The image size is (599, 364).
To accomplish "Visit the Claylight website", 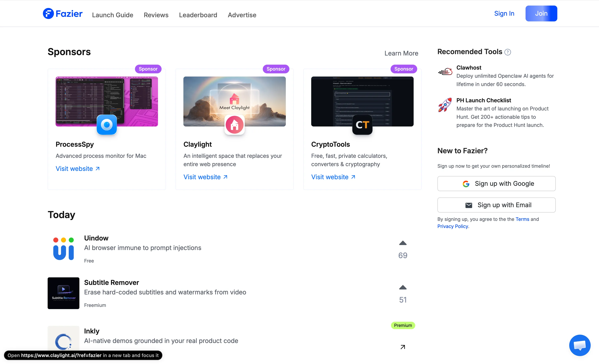I will click(x=206, y=177).
